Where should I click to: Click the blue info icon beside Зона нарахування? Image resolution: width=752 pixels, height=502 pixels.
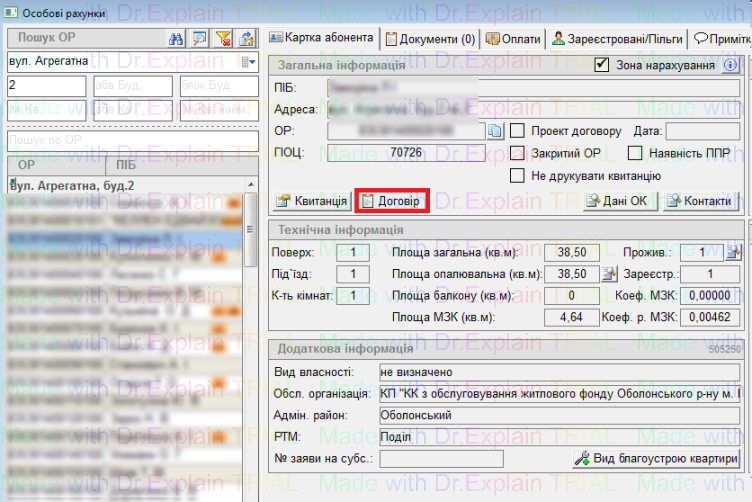(731, 65)
